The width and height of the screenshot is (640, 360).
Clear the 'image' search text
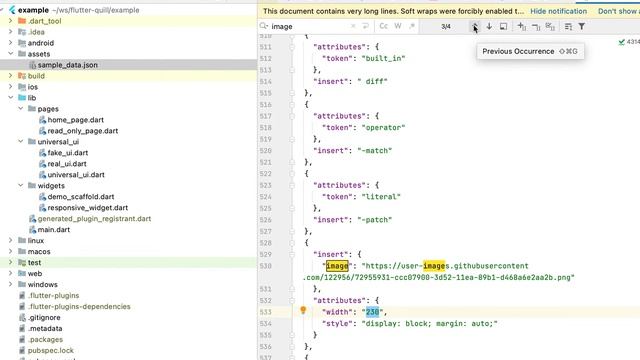tap(353, 26)
